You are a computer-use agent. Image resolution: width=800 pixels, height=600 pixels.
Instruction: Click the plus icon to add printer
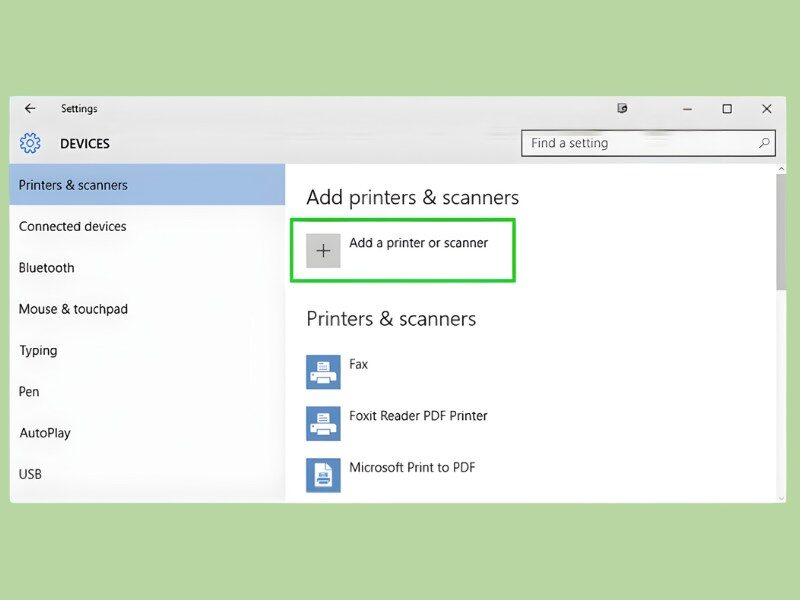pos(323,251)
